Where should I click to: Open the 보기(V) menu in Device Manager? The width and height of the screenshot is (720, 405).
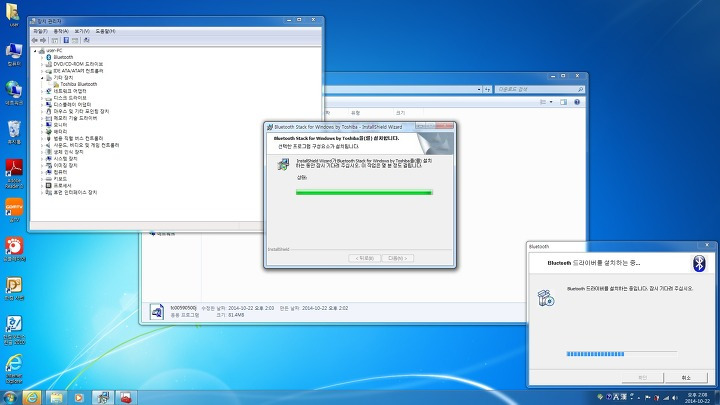82,31
